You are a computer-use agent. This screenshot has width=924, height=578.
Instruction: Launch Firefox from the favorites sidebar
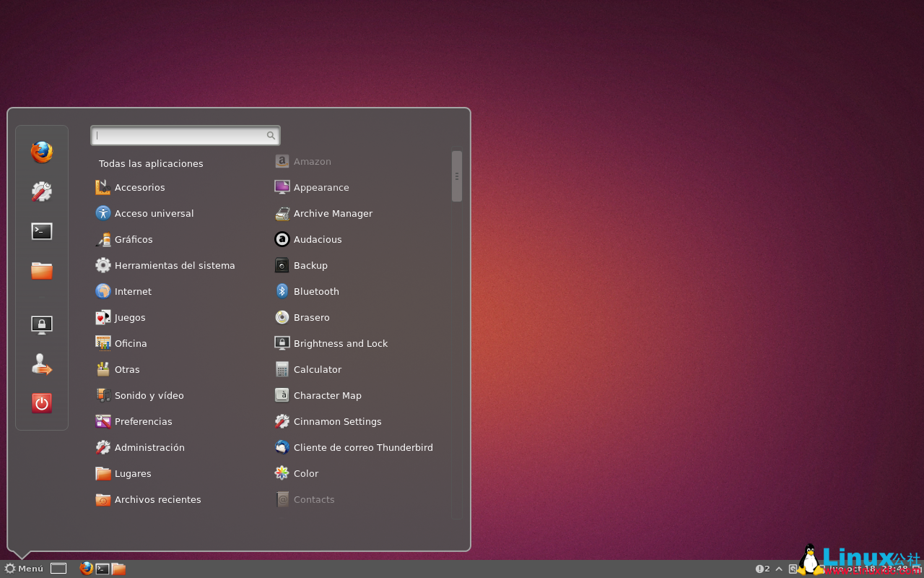point(42,152)
